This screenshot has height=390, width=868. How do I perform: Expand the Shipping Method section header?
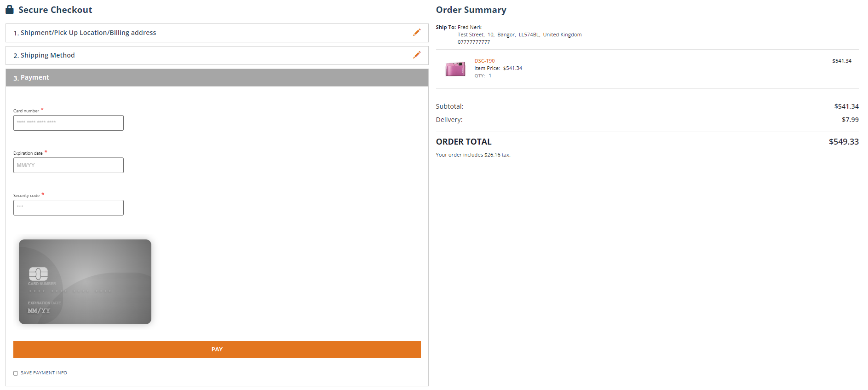(x=47, y=55)
